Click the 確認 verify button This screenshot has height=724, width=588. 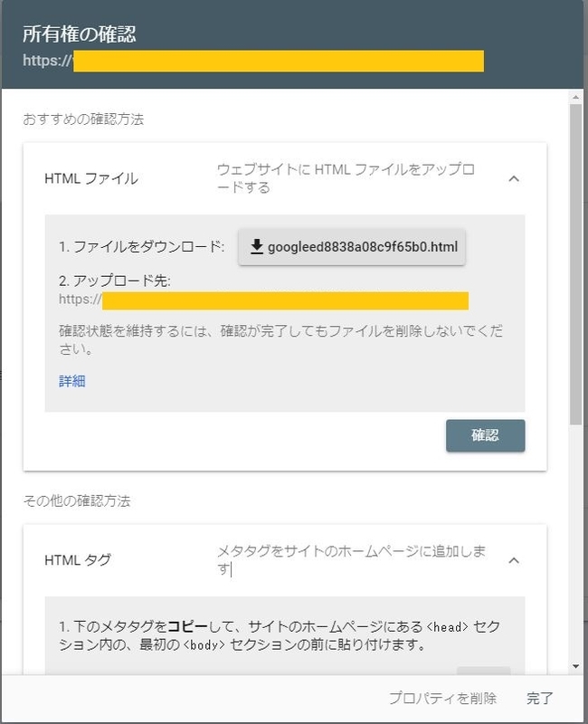point(485,435)
